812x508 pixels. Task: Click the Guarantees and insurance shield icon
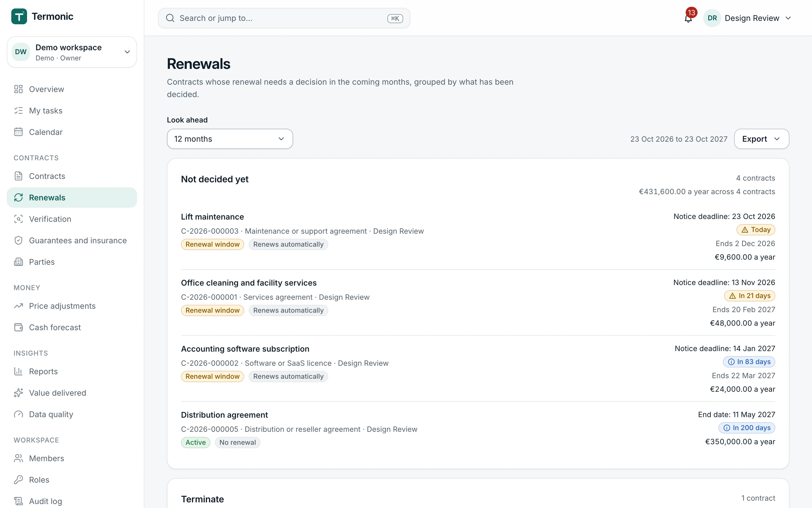pos(18,240)
